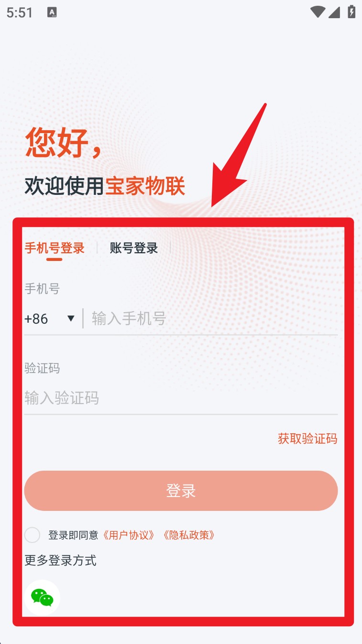This screenshot has height=644, width=362.
Task: Tap the 登录 button
Action: pos(181,491)
